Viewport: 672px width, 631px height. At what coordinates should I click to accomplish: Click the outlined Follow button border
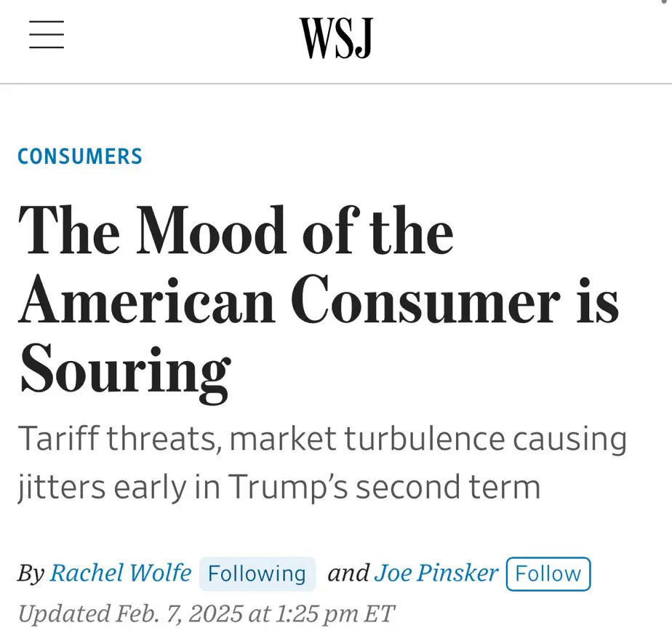(x=548, y=559)
